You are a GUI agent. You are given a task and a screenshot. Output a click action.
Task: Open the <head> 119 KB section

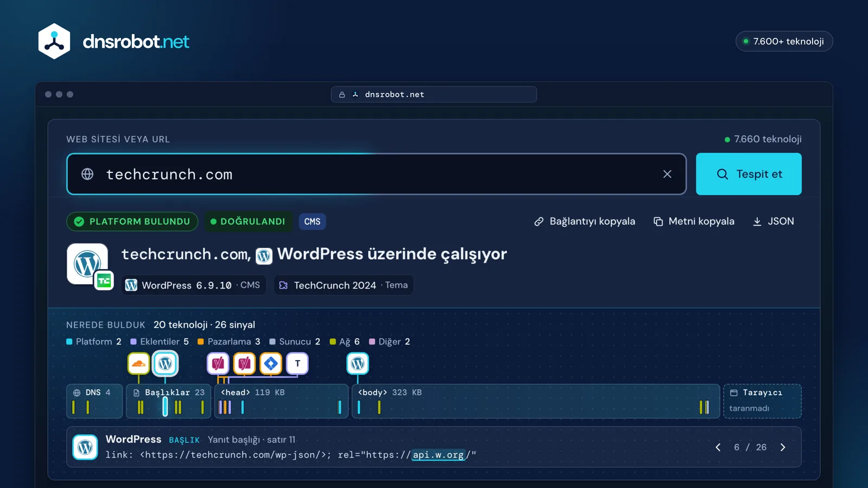pos(282,401)
